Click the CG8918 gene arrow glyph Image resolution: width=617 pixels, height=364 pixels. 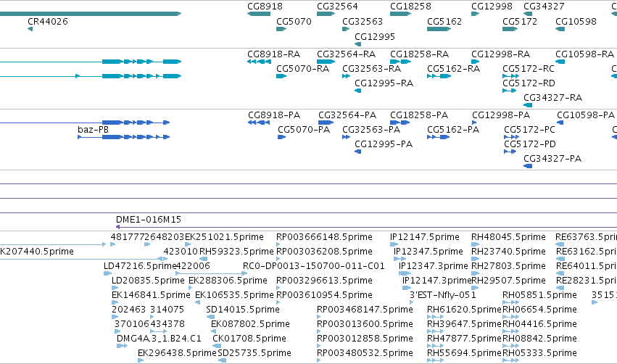(x=259, y=15)
